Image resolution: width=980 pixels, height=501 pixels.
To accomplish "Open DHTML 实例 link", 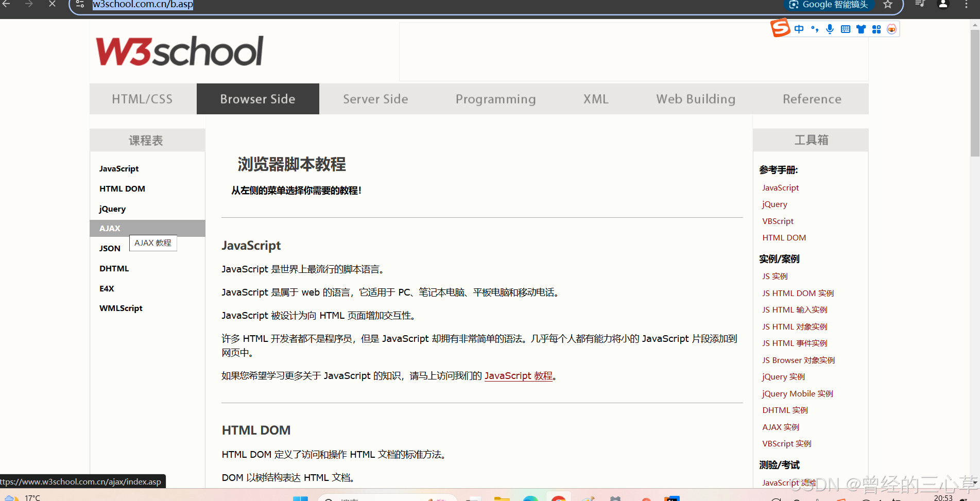I will [x=785, y=410].
